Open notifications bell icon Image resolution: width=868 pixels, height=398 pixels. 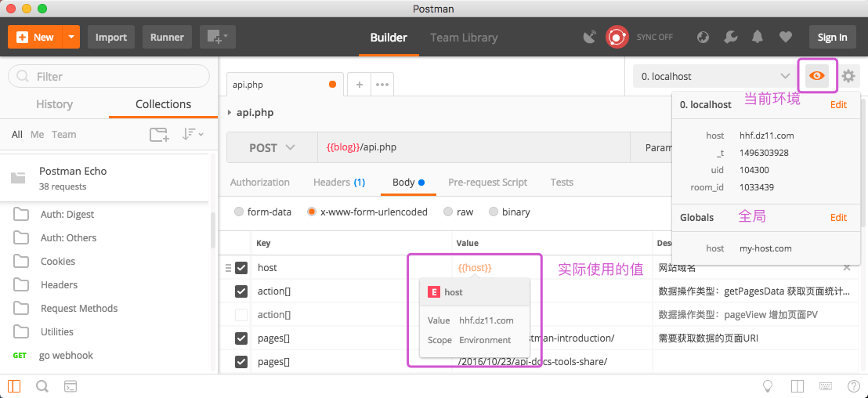coord(758,37)
